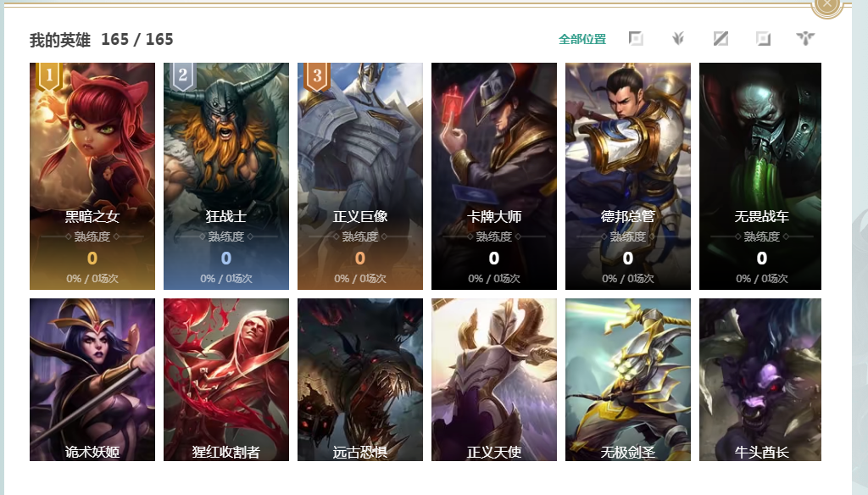Image resolution: width=868 pixels, height=495 pixels.
Task: Click the rank 2 badge on 狂战士
Action: (x=183, y=76)
